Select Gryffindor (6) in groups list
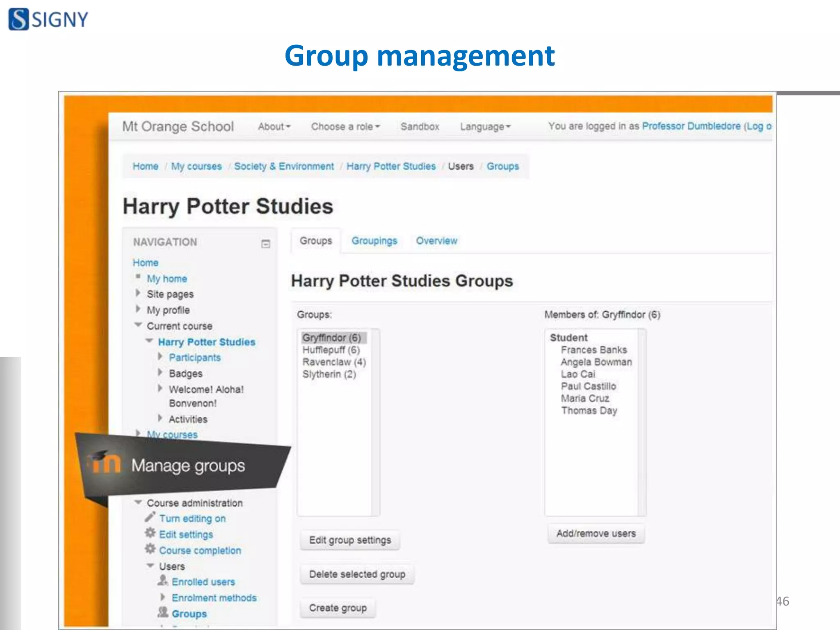 (x=333, y=338)
